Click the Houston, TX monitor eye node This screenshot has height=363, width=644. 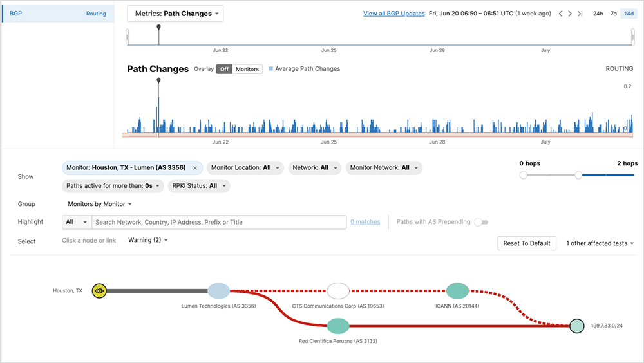pyautogui.click(x=99, y=291)
